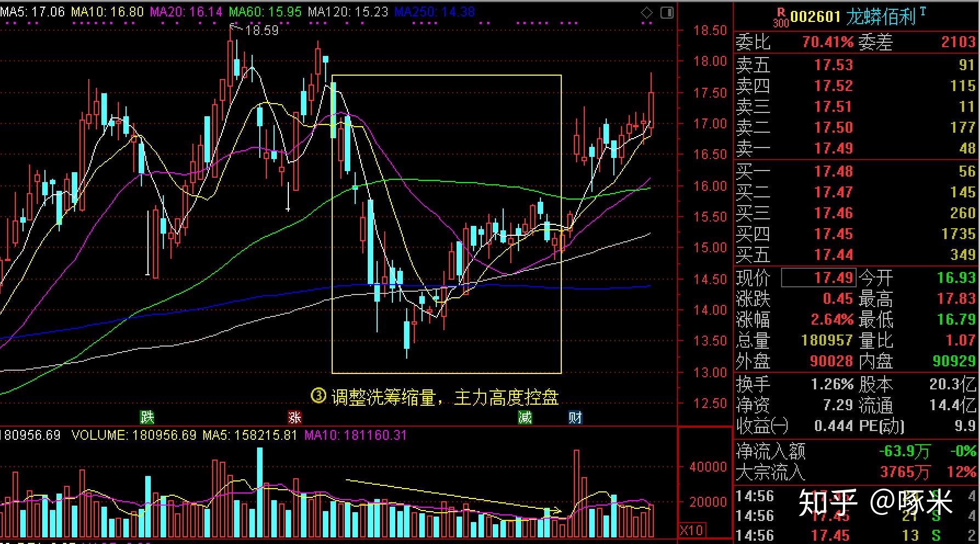Click the 量比 value 1.07
The height and width of the screenshot is (544, 980).
[961, 341]
